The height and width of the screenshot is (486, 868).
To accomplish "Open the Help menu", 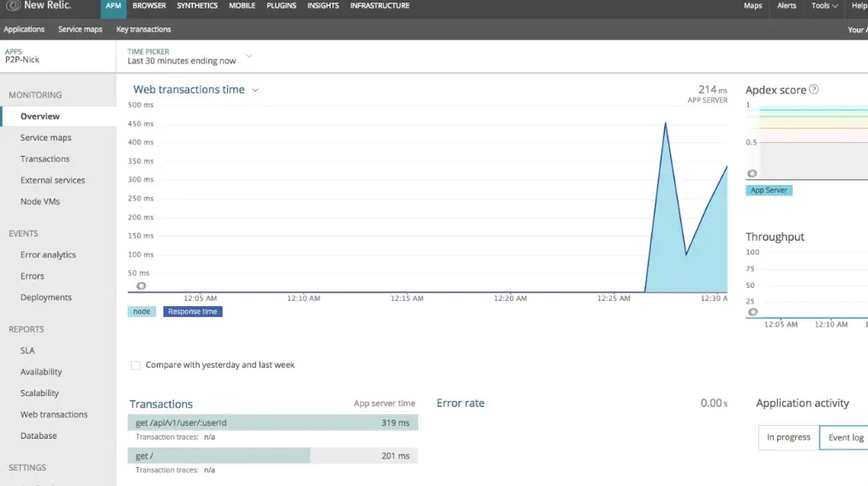I will (x=859, y=5).
